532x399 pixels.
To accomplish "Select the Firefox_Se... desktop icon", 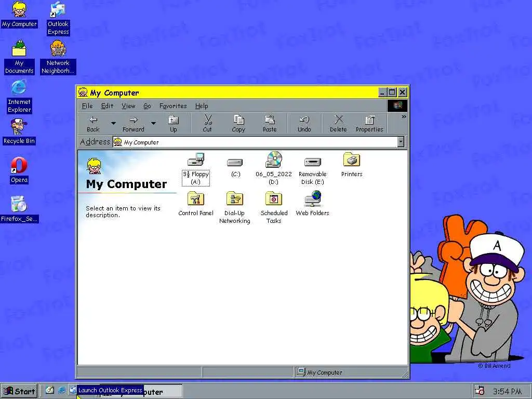I will 19,209.
